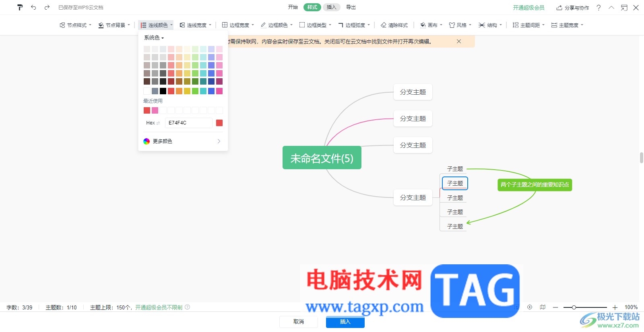Click the rainbow 更多颜色 color wheel icon
Viewport: 644px width, 332px height.
pos(147,141)
